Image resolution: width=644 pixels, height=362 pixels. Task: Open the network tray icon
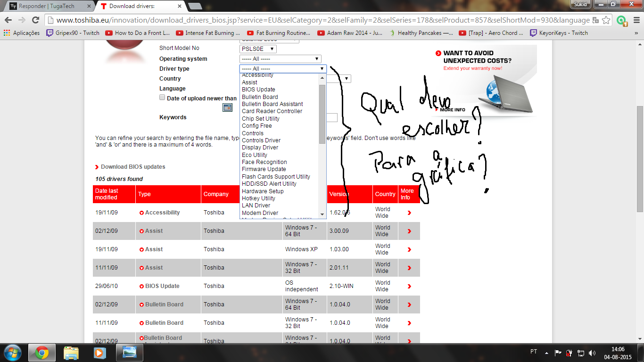click(580, 353)
